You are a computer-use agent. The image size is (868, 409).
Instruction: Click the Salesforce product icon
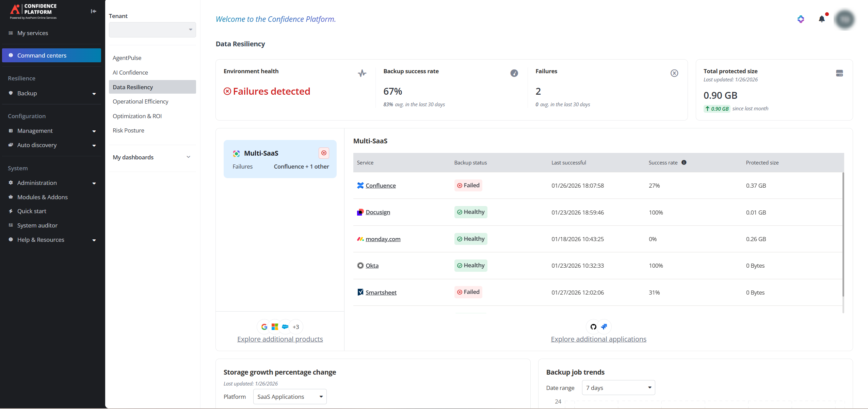coord(285,327)
